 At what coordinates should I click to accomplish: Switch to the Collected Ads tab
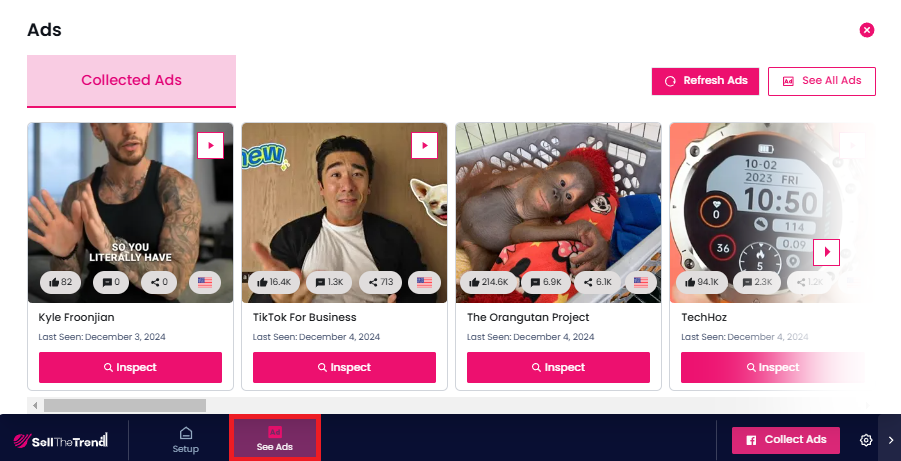(132, 80)
